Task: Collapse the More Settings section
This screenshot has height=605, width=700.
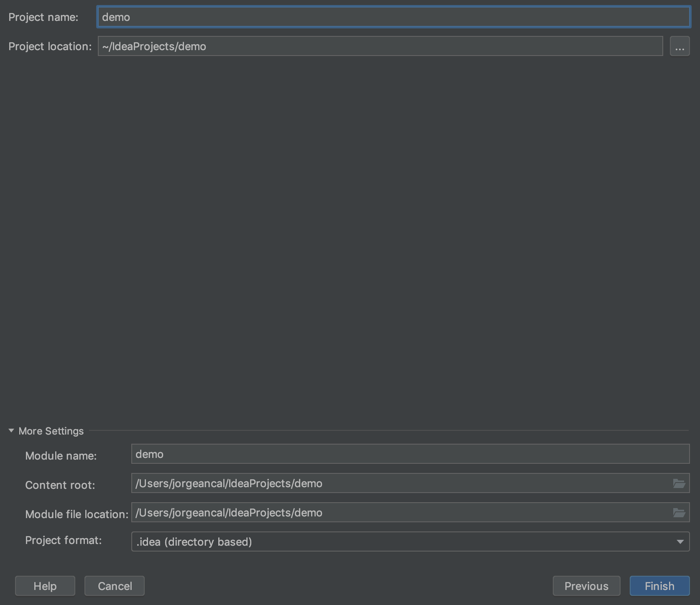Action: [x=11, y=431]
